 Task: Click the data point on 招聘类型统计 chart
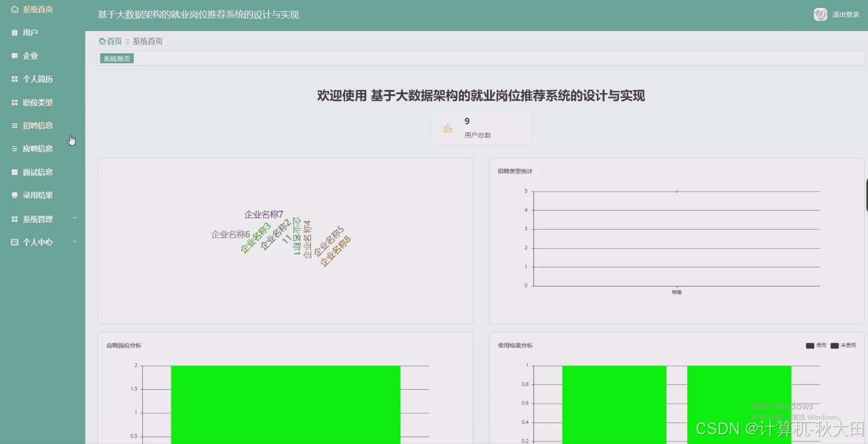point(677,191)
